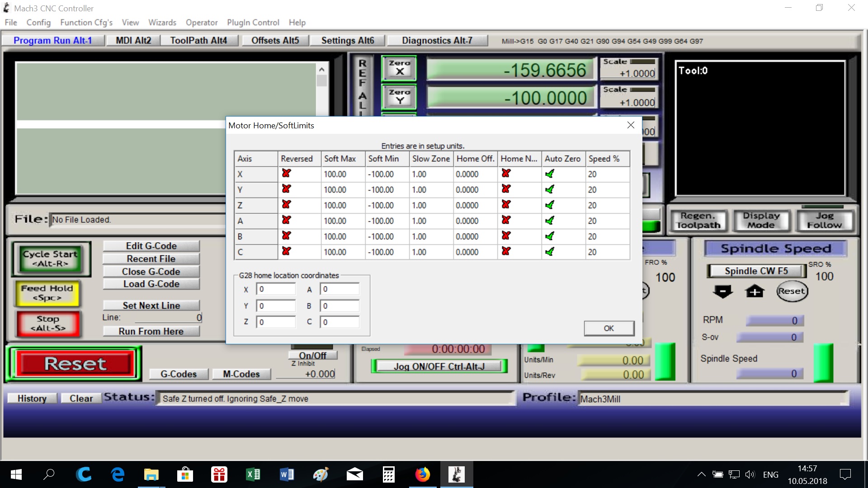
Task: Show hidden system tray icons
Action: 701,474
